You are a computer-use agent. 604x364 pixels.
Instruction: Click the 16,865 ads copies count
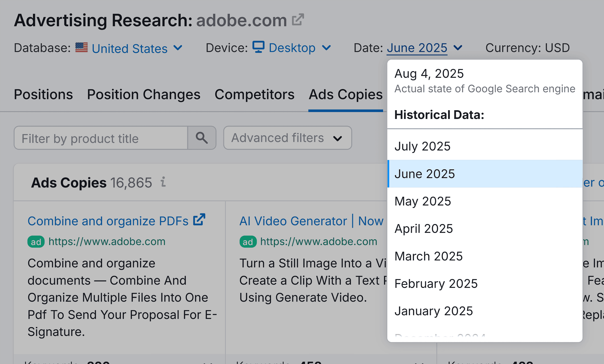pyautogui.click(x=131, y=183)
